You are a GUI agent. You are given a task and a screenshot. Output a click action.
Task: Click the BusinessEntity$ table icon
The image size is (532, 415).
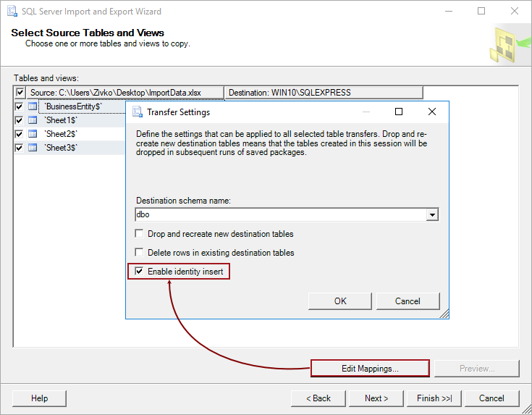tap(33, 106)
